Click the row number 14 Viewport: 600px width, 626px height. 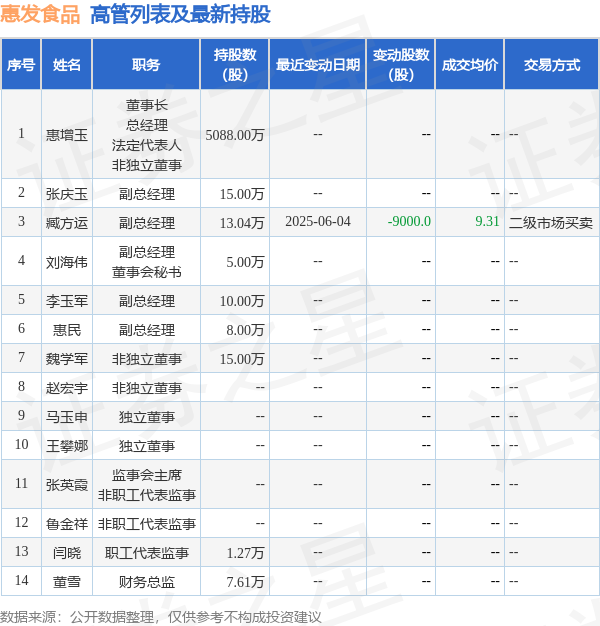pos(22,580)
